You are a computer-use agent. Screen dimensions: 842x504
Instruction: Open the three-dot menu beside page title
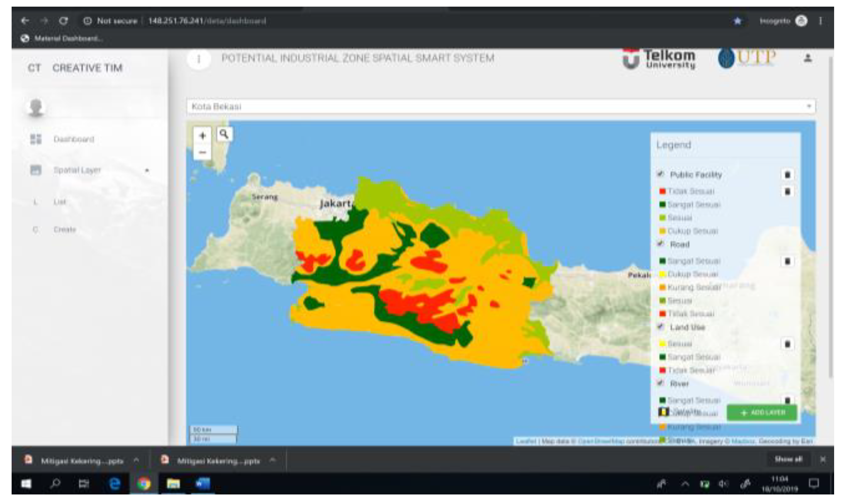[x=199, y=59]
